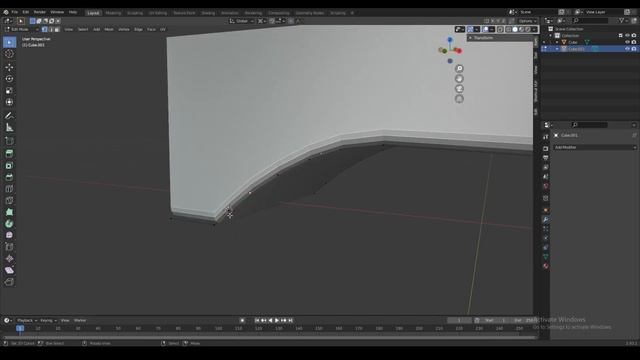Image resolution: width=640 pixels, height=360 pixels.
Task: Toggle the Collection exclude checkbox
Action: point(620,36)
